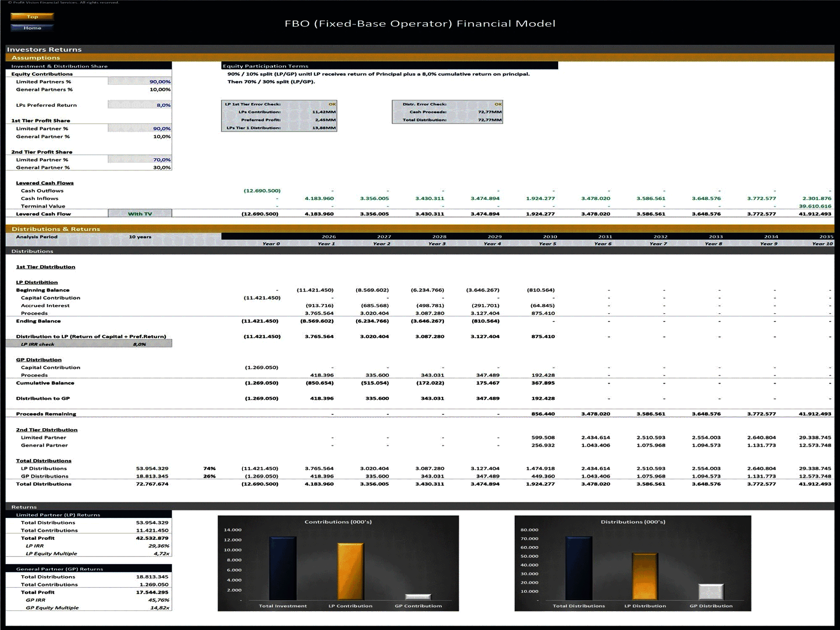Open the With TV cash flow dropdown
Screen dimensions: 840x630
(140, 213)
